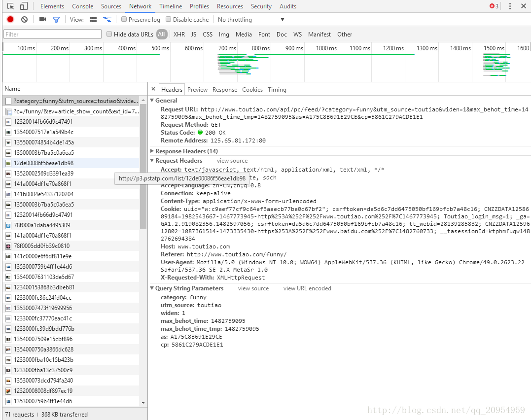Filter requests by Other type
Image resolution: width=531 pixels, height=420 pixels.
click(x=345, y=34)
